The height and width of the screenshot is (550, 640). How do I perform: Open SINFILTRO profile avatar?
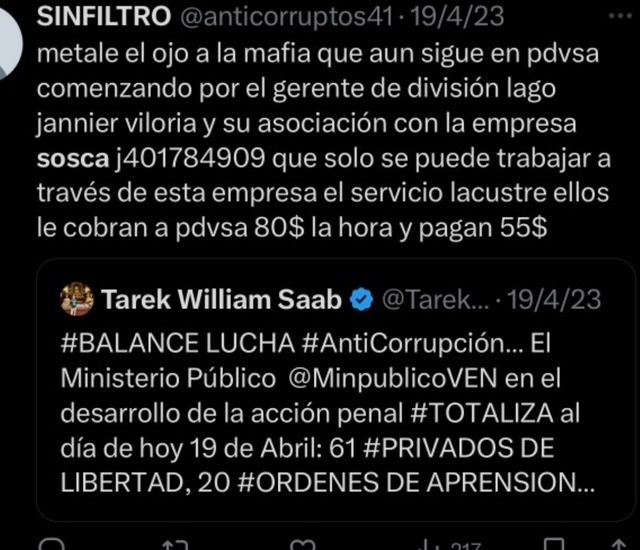9,43
